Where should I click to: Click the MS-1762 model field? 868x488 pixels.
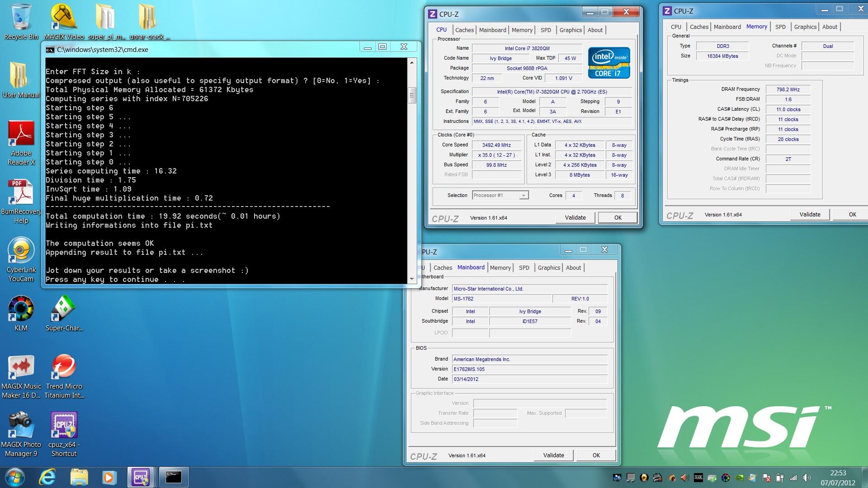click(501, 299)
